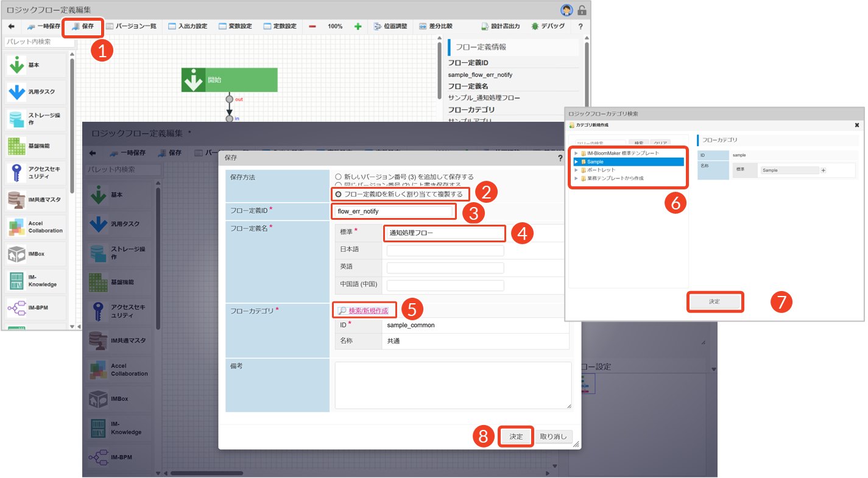The image size is (868, 478).
Task: Click the green plus zoom-in icon
Action: (x=358, y=27)
